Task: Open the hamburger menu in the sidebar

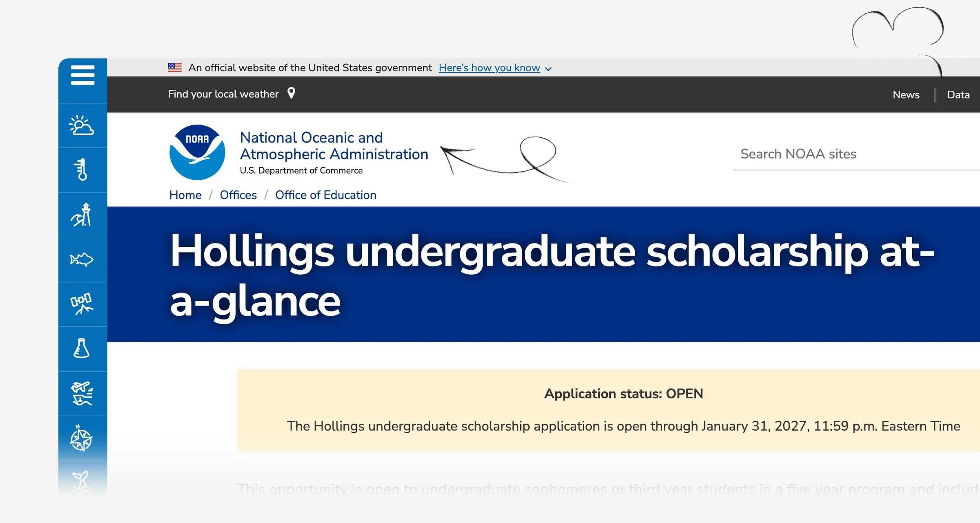Action: pyautogui.click(x=82, y=75)
